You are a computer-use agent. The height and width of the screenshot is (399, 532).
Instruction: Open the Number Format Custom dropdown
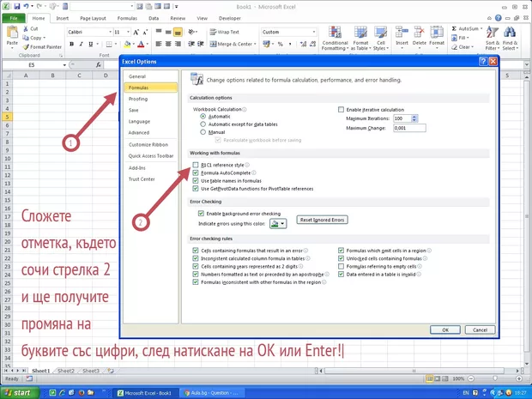point(314,32)
